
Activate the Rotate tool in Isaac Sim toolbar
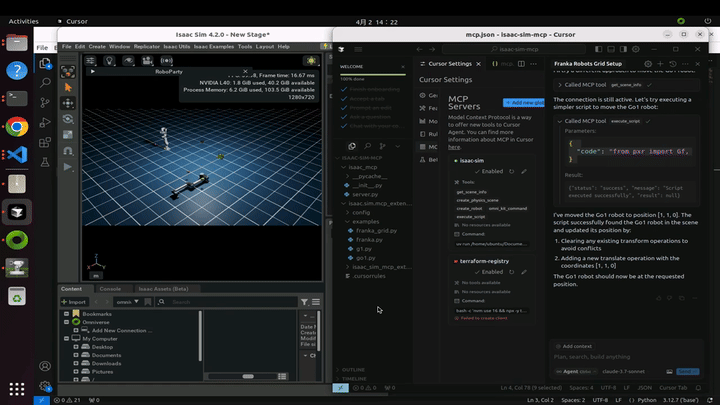[x=68, y=119]
